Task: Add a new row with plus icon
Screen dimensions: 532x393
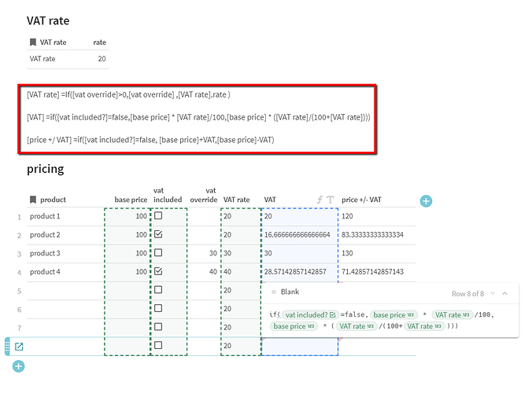Action: [19, 366]
